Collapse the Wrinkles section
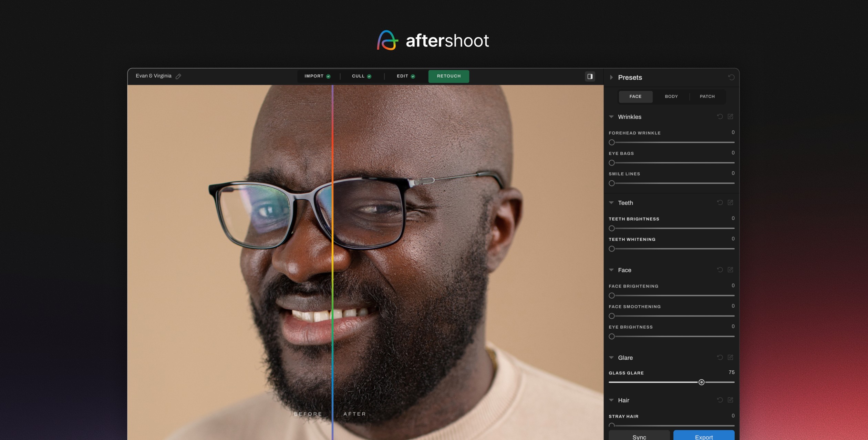Screen dimensions: 868x440 point(611,117)
